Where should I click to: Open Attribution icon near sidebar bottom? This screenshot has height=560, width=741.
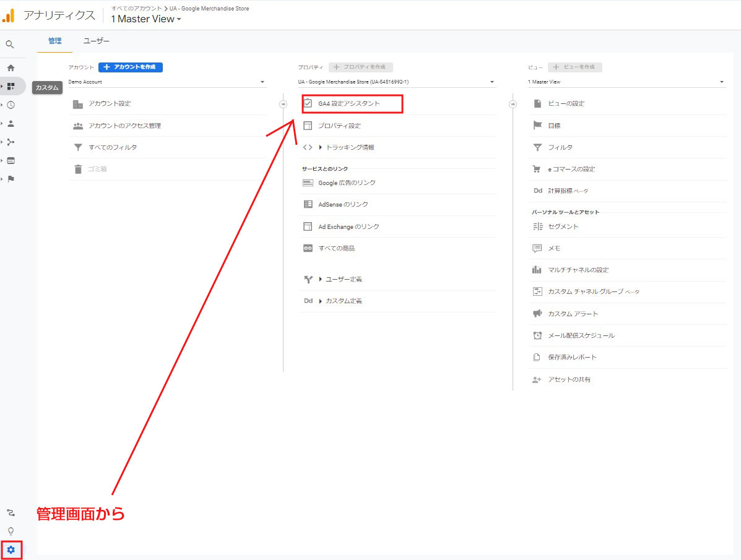tap(11, 513)
